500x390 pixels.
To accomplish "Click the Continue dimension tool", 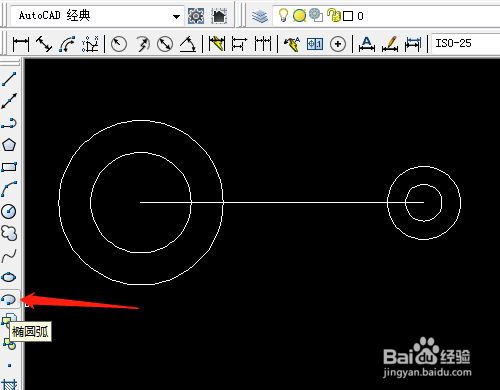I will [x=263, y=44].
